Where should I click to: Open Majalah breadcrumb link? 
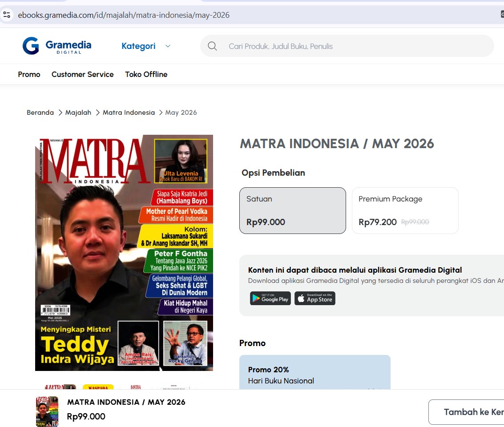click(78, 113)
